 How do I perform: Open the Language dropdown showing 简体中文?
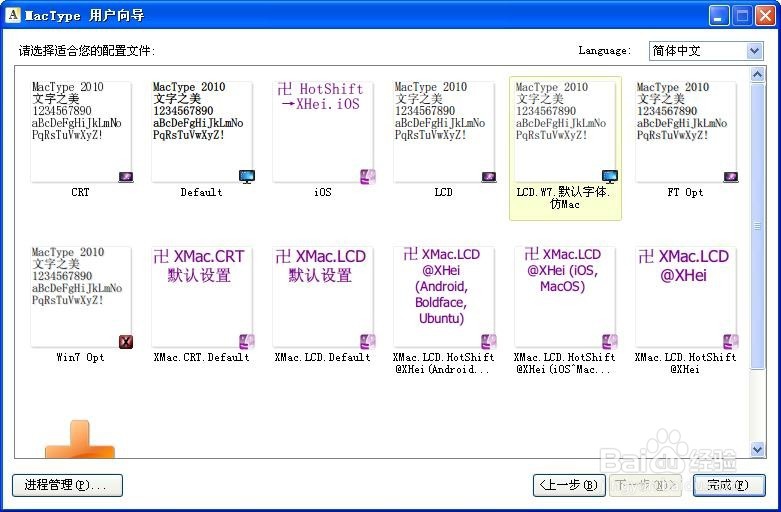[x=706, y=51]
